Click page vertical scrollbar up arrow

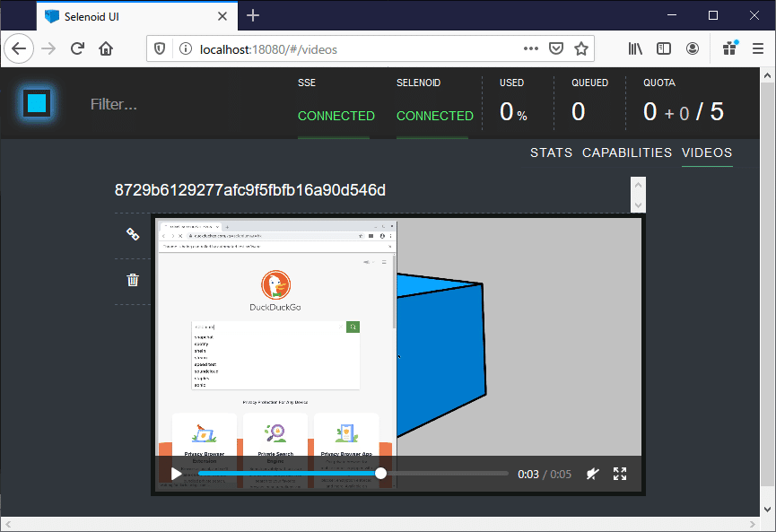(767, 75)
